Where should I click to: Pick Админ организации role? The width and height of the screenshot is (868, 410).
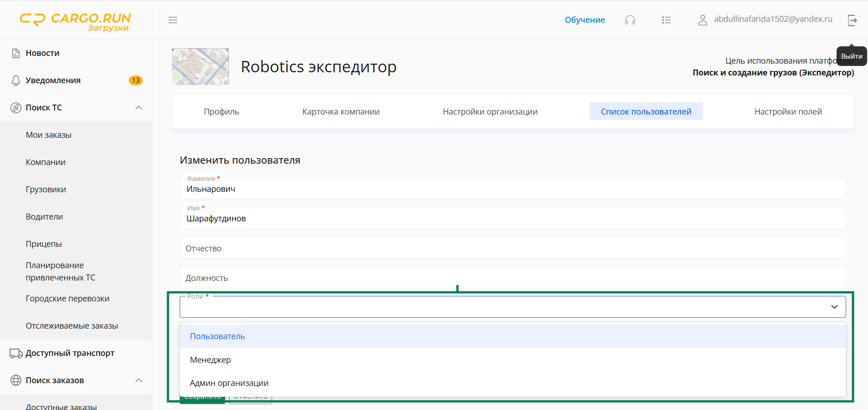pos(229,383)
